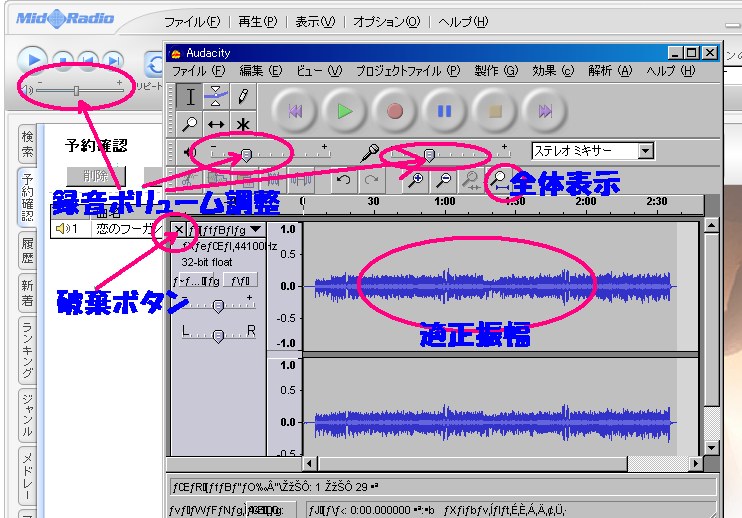742x518 pixels.
Task: Click the Redo arrow in Audacity edit toolbar
Action: point(371,180)
